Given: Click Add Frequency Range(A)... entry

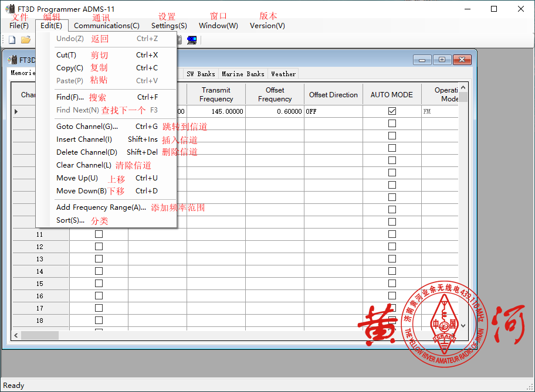Looking at the screenshot, I should (101, 207).
